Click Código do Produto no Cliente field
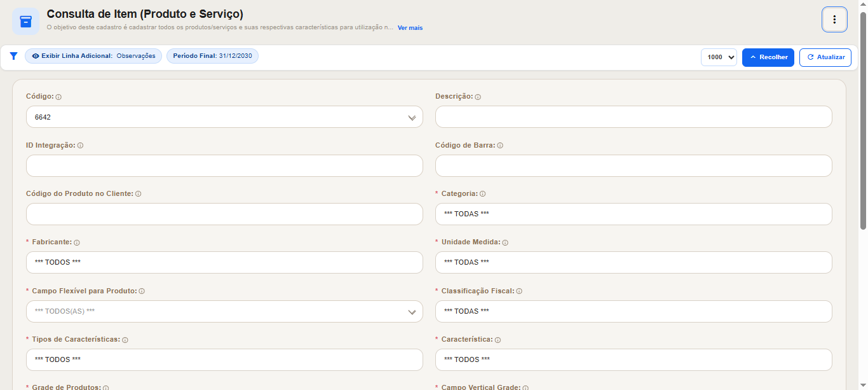This screenshot has height=390, width=868. tap(224, 214)
